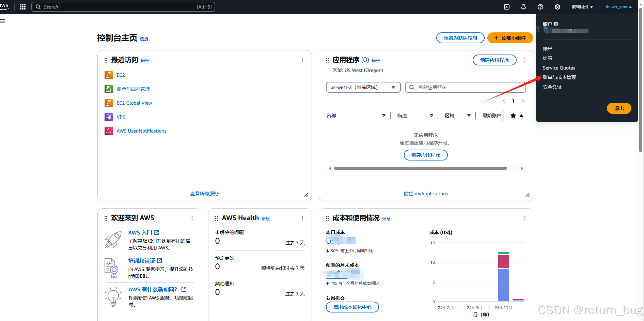Open AWS 有什么新动向 link
The height and width of the screenshot is (321, 644).
tap(157, 289)
